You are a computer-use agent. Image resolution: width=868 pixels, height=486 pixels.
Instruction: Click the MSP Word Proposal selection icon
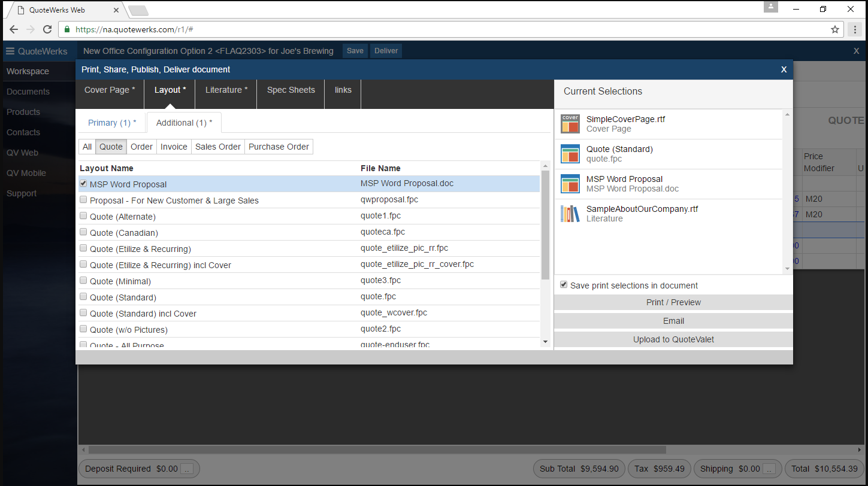click(x=570, y=184)
